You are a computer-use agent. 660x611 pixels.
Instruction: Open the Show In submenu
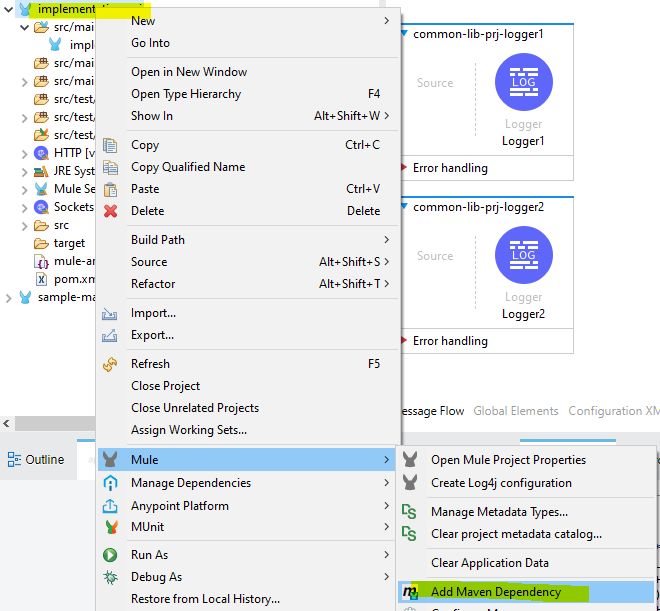248,116
